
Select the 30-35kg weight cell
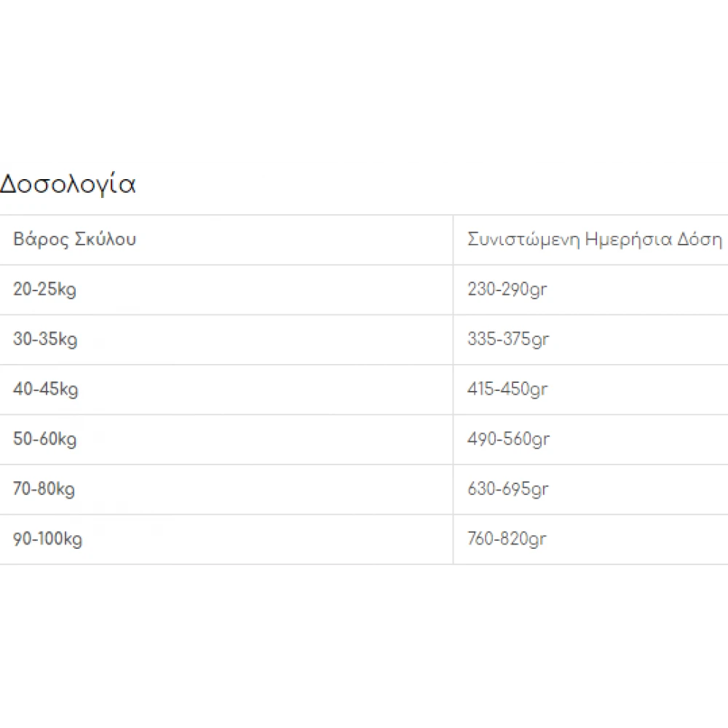coord(45,339)
